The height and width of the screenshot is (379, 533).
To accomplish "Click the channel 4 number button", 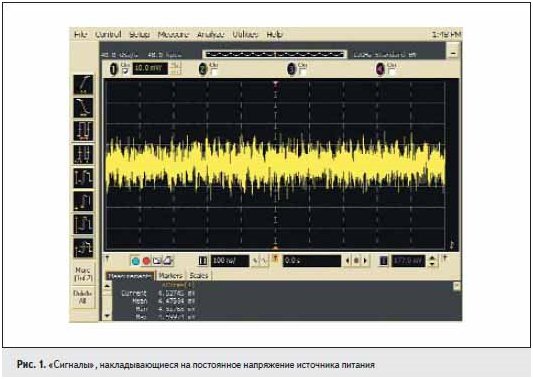I will coord(380,69).
